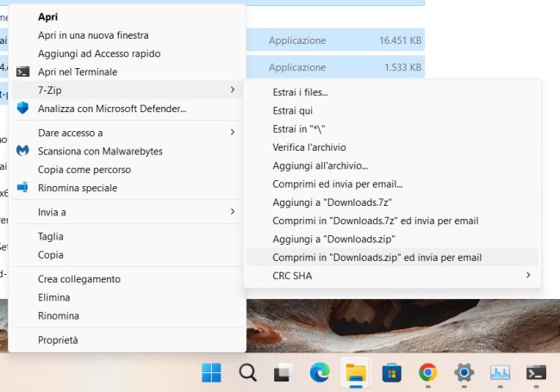560x392 pixels.
Task: Choose Apri nel Terminale
Action: click(78, 72)
